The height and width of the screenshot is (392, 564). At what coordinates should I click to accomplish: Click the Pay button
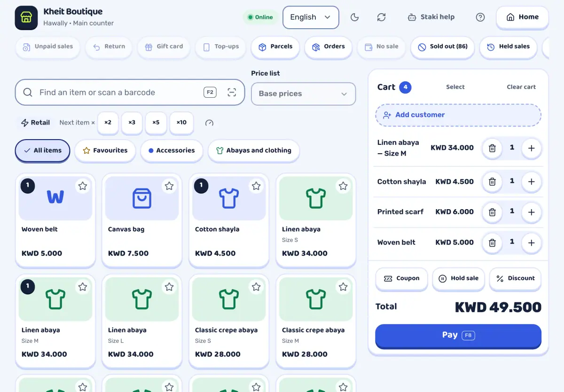tap(458, 336)
